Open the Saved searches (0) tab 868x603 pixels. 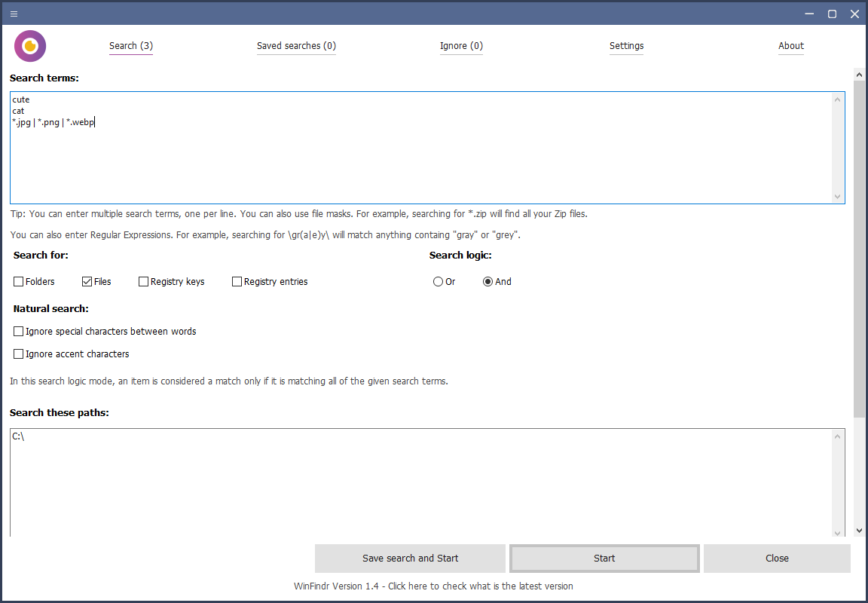(296, 46)
